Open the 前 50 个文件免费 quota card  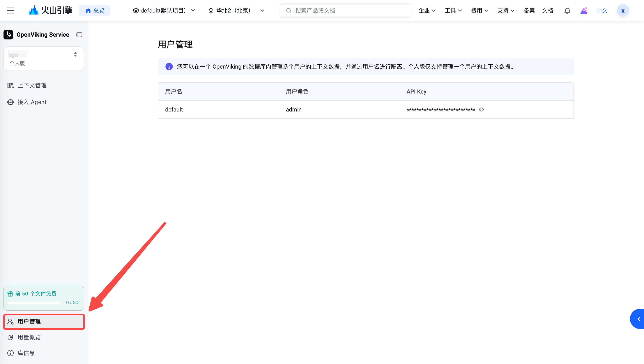[44, 298]
